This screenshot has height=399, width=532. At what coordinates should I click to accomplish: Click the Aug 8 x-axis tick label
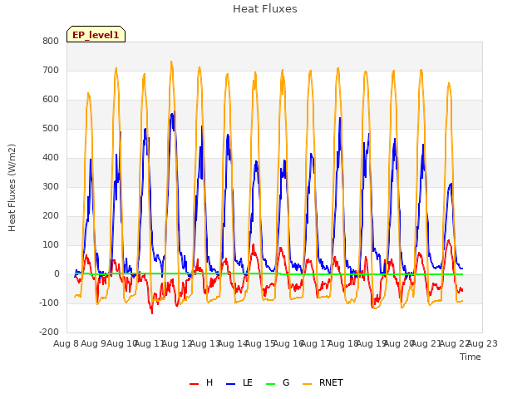66,344
